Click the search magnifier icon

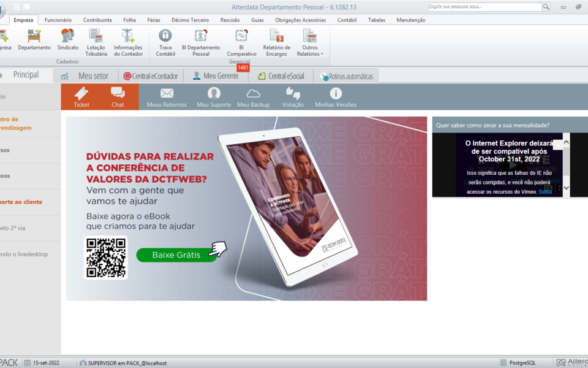tap(546, 7)
